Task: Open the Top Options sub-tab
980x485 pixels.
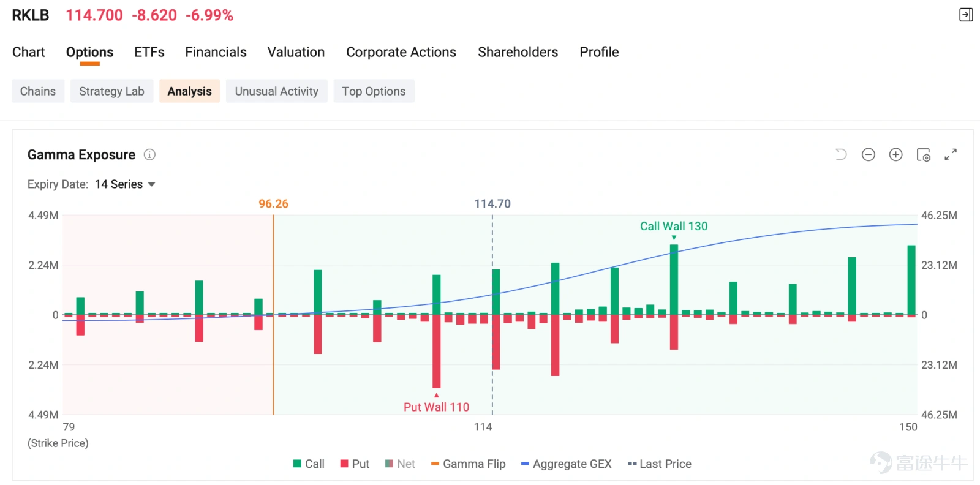Action: click(374, 91)
